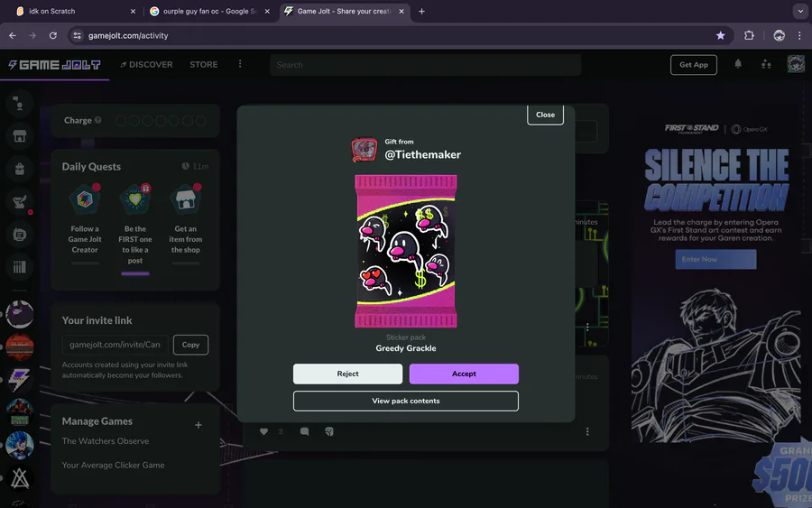Like the post with heart icon

coord(264,431)
